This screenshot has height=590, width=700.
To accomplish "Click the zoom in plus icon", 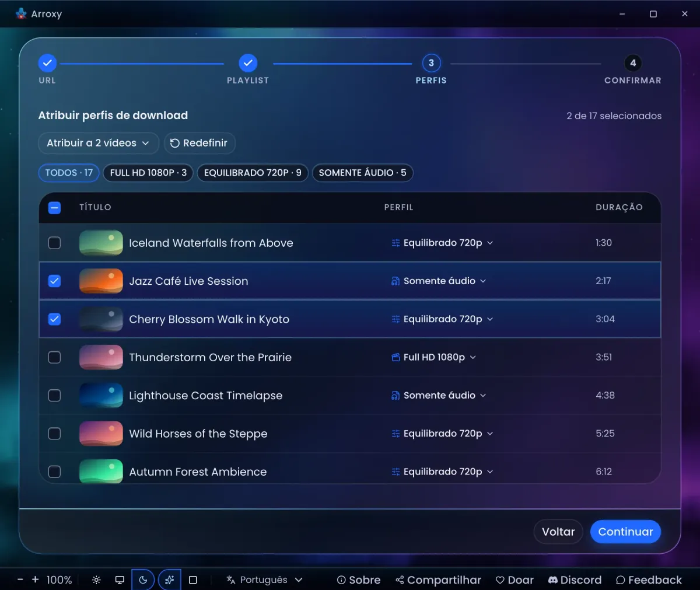I will point(35,579).
